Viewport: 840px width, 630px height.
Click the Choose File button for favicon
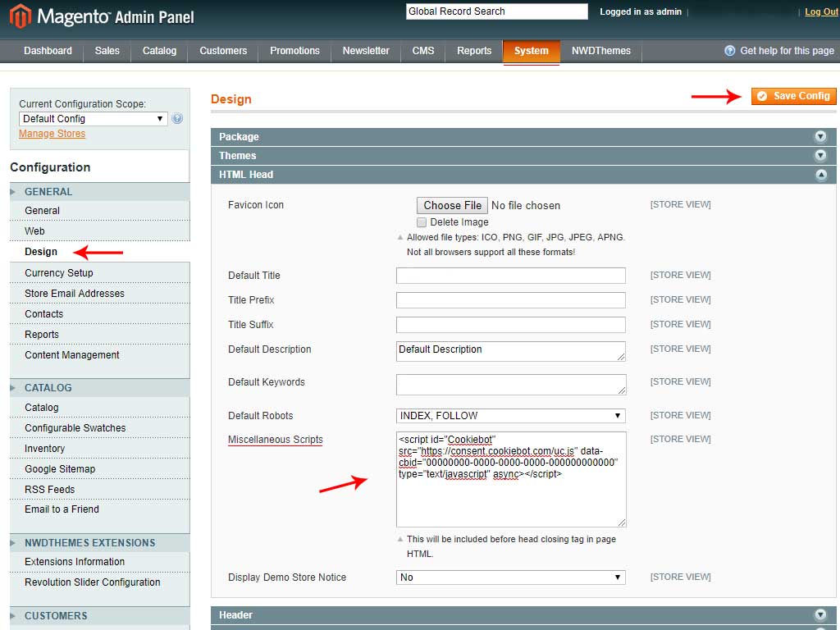(452, 205)
